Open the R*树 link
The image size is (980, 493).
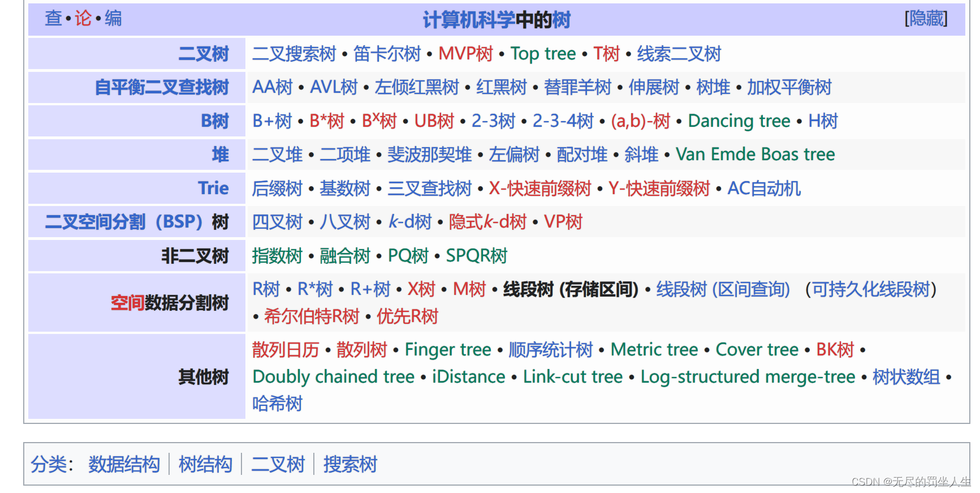316,289
